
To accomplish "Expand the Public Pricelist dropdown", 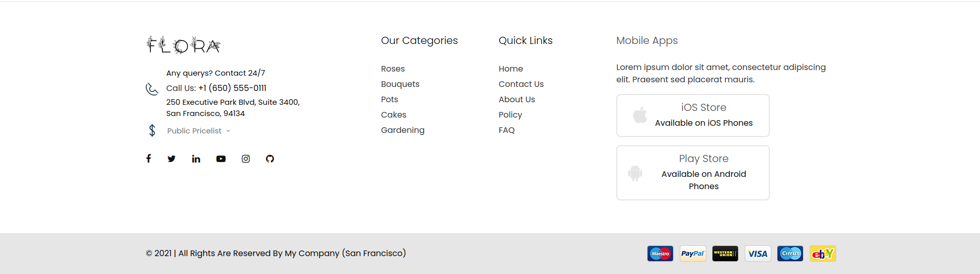I will pyautogui.click(x=199, y=131).
